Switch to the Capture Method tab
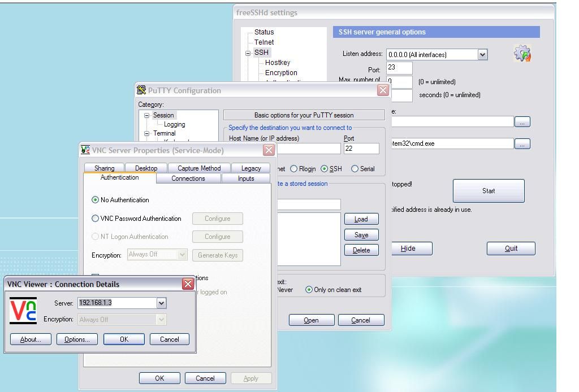579x392 pixels. coord(199,168)
